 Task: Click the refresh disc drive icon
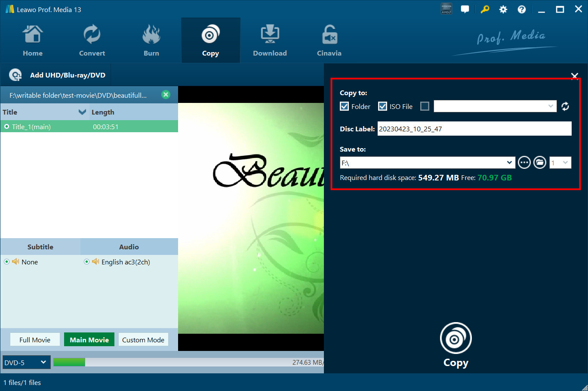[x=565, y=106]
